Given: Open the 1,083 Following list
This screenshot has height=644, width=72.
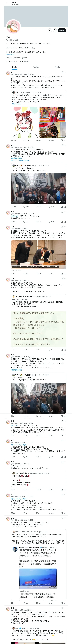Looking at the screenshot, I should 11,61.
